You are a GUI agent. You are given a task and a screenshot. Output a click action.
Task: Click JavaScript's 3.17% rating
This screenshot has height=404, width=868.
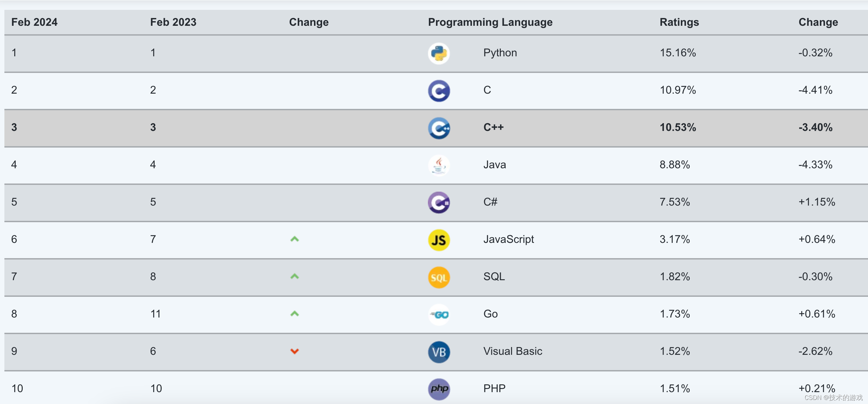coord(675,239)
